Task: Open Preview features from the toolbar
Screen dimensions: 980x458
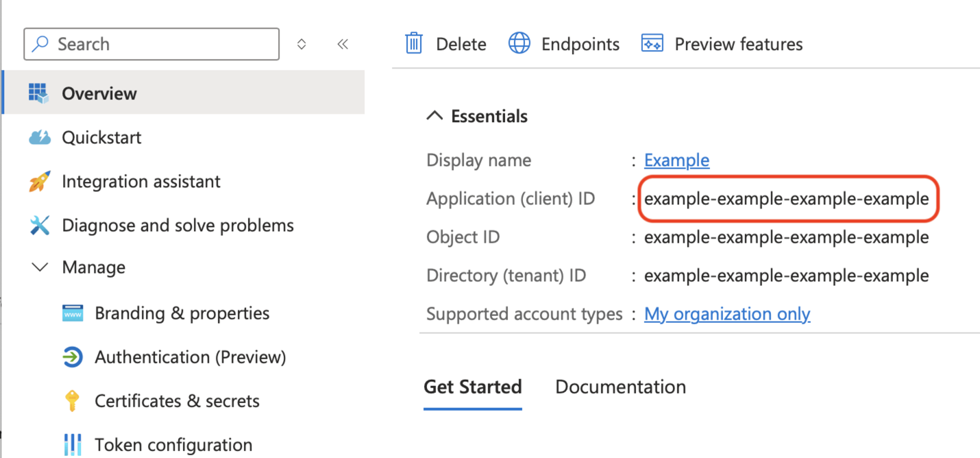Action: click(x=738, y=43)
